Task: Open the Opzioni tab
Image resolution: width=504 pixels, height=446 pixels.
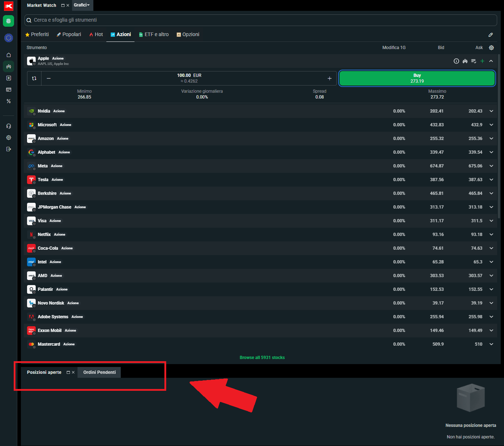Action: 188,35
